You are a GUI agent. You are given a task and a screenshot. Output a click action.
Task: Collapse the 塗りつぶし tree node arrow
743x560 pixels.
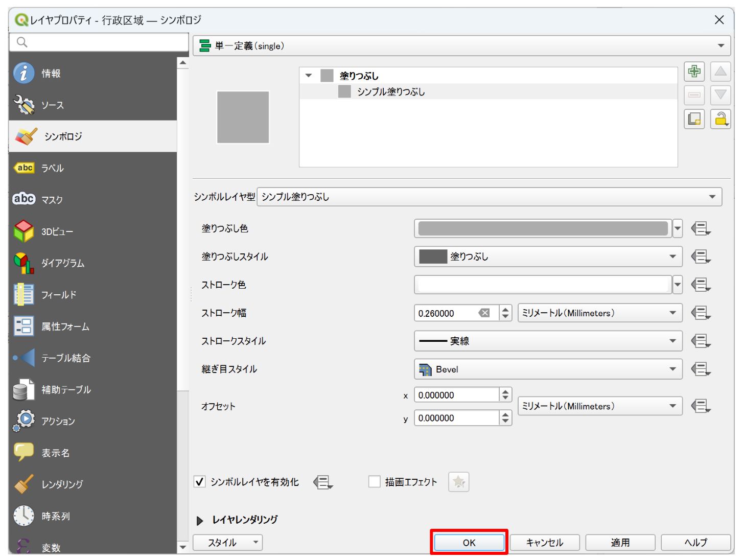tap(309, 76)
